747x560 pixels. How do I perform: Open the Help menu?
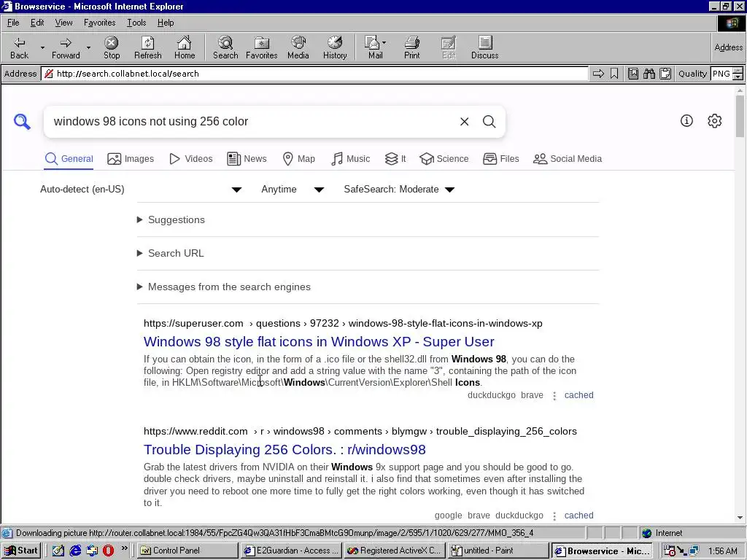pos(166,23)
